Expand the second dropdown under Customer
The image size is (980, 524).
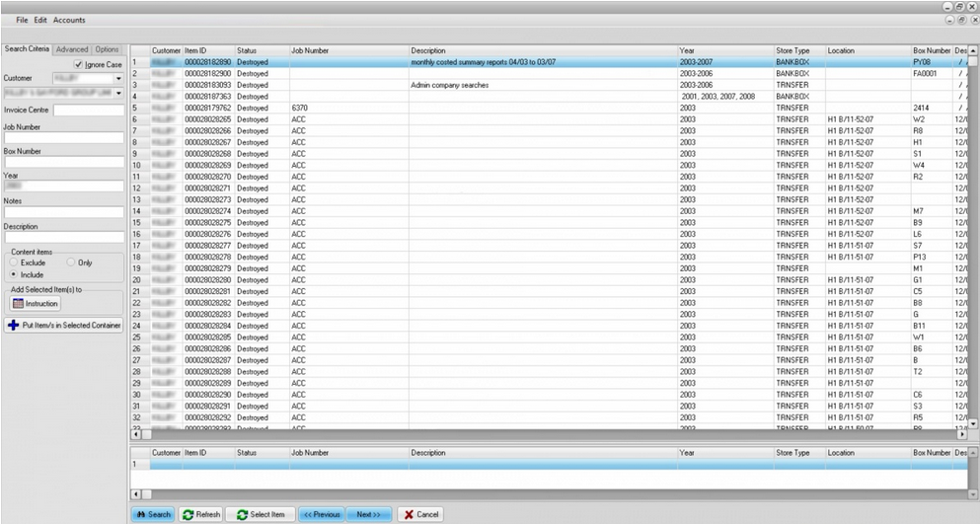tap(118, 94)
